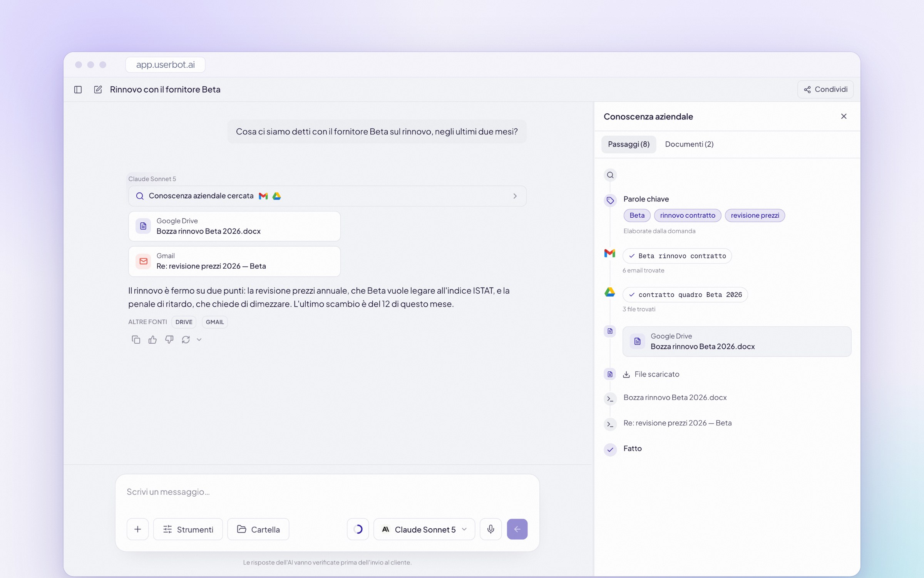Give thumbs up to the answer
Viewport: 924px width, 578px height.
point(152,339)
